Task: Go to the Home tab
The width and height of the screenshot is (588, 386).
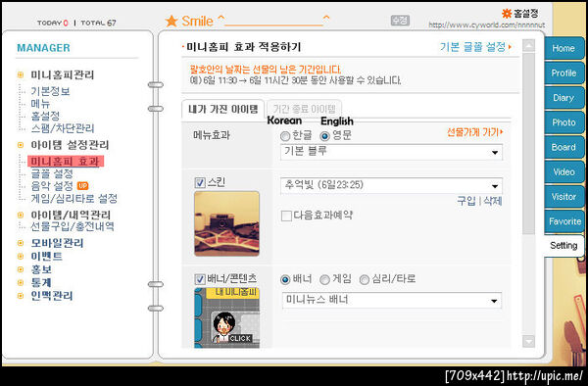Action: [x=563, y=48]
